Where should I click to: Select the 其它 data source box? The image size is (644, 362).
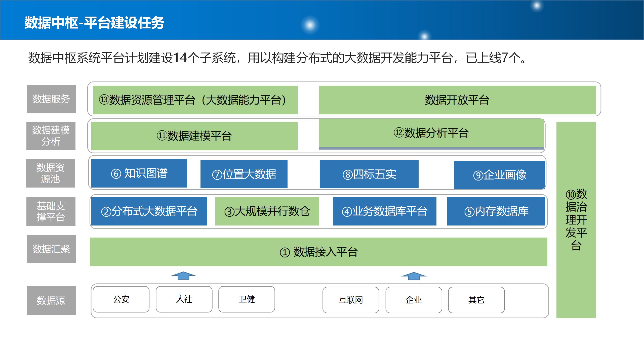476,300
